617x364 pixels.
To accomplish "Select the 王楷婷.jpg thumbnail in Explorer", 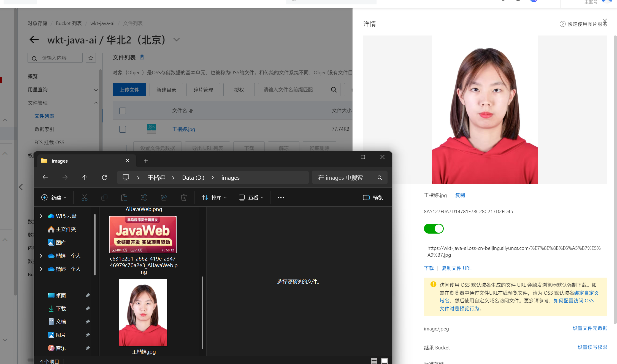I will (x=143, y=313).
